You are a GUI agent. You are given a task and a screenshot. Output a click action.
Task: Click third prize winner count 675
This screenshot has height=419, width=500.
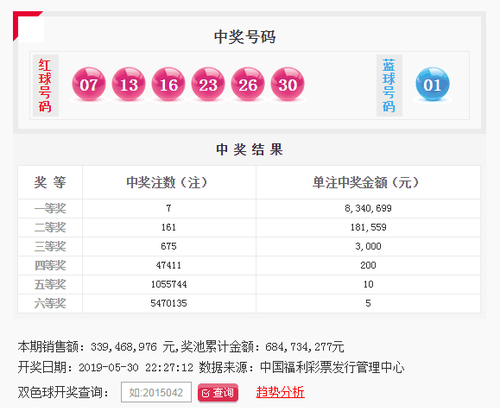click(x=169, y=246)
